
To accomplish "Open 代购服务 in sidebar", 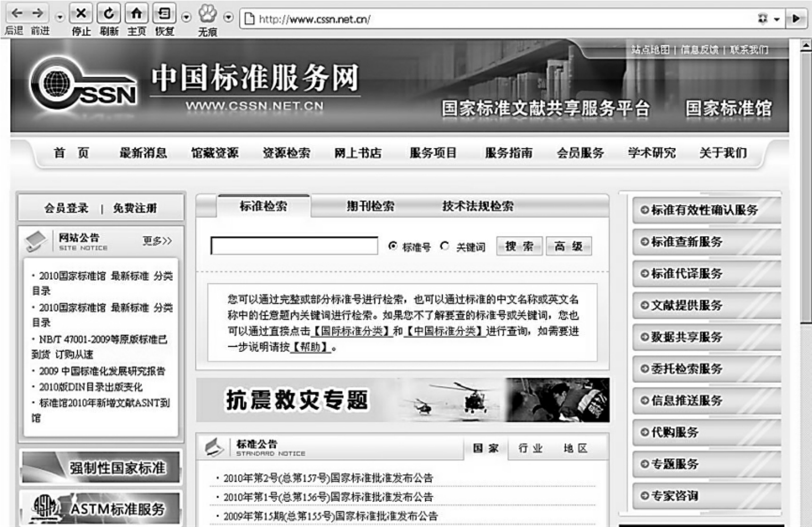I will [707, 432].
